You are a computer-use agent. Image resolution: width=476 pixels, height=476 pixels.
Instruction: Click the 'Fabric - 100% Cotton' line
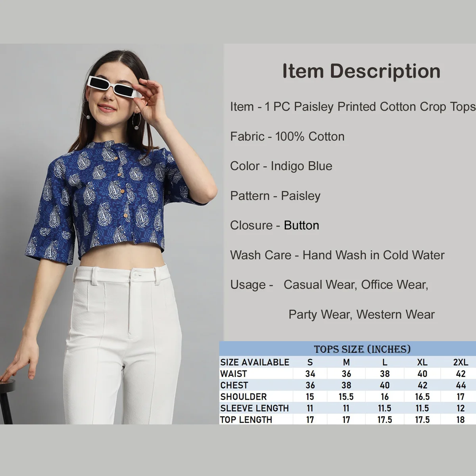coord(287,136)
